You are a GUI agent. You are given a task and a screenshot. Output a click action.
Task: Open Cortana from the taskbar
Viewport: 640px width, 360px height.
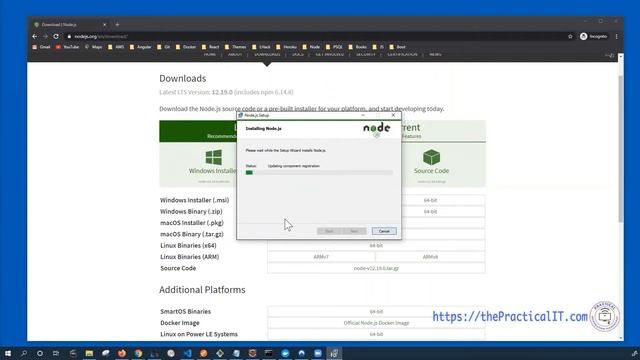click(40, 353)
